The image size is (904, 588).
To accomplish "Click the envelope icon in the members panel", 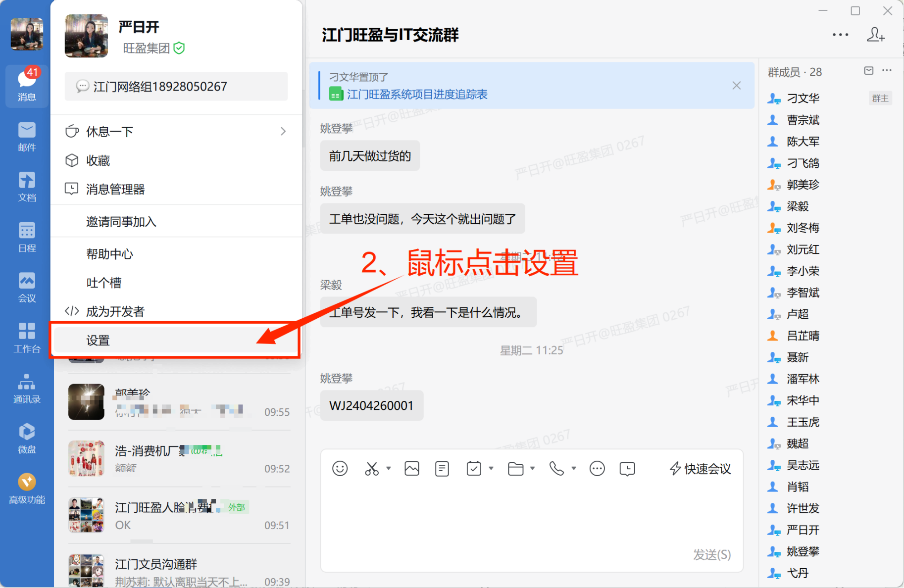I will point(869,71).
